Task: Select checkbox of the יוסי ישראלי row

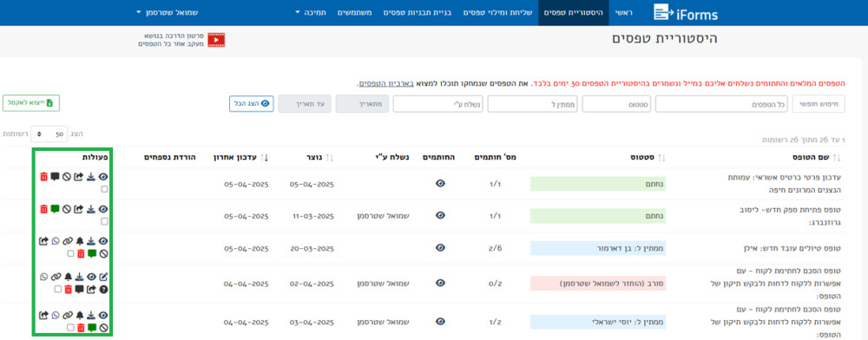Action: tap(70, 327)
